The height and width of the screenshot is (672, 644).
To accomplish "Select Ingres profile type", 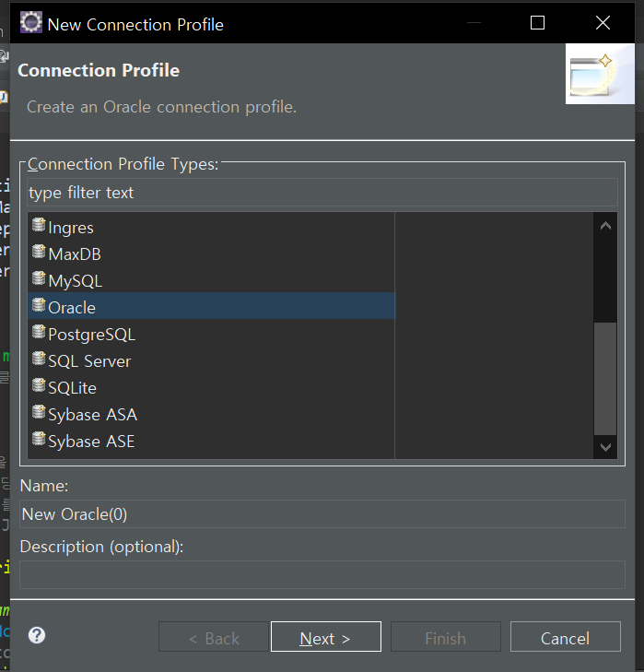I will coord(211,228).
